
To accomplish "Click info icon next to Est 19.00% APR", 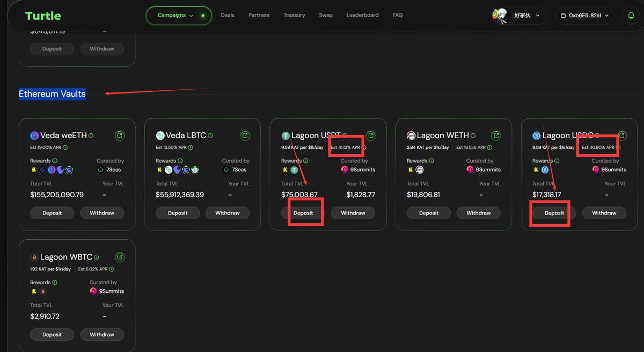I will click(65, 147).
